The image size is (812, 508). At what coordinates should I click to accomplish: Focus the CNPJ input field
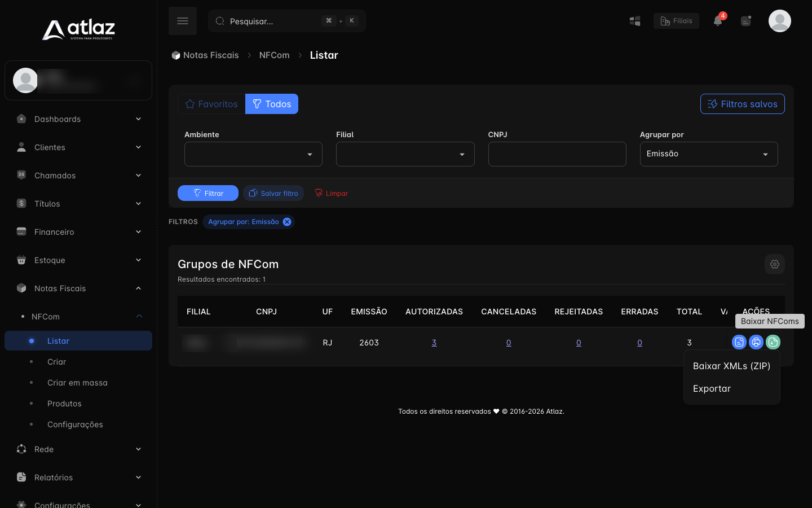(557, 154)
